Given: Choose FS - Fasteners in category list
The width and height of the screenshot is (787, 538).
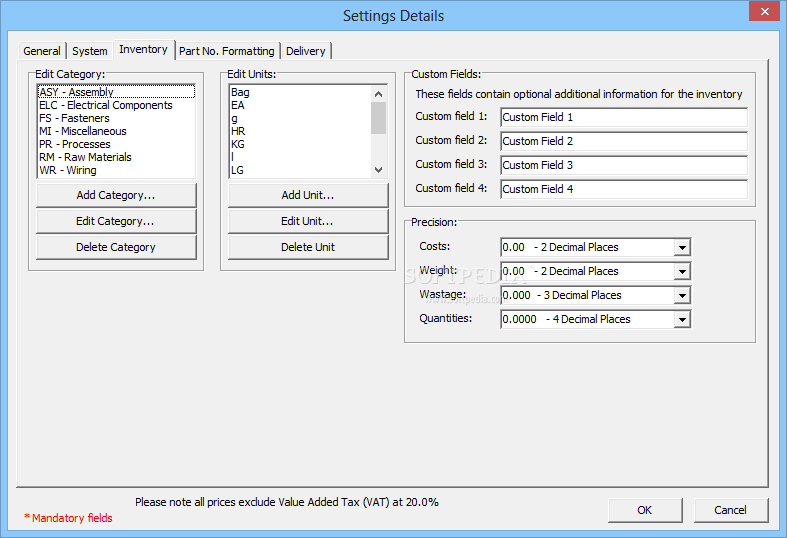Looking at the screenshot, I should [x=116, y=118].
